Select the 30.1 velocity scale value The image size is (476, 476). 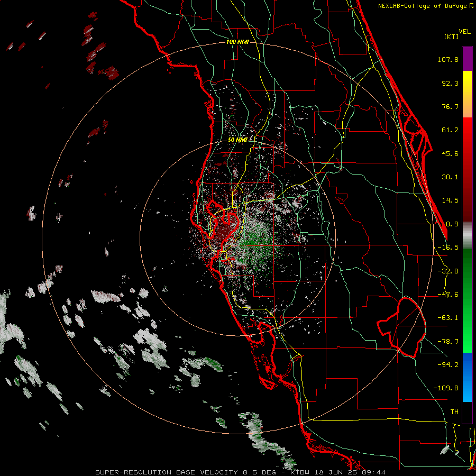(450, 177)
